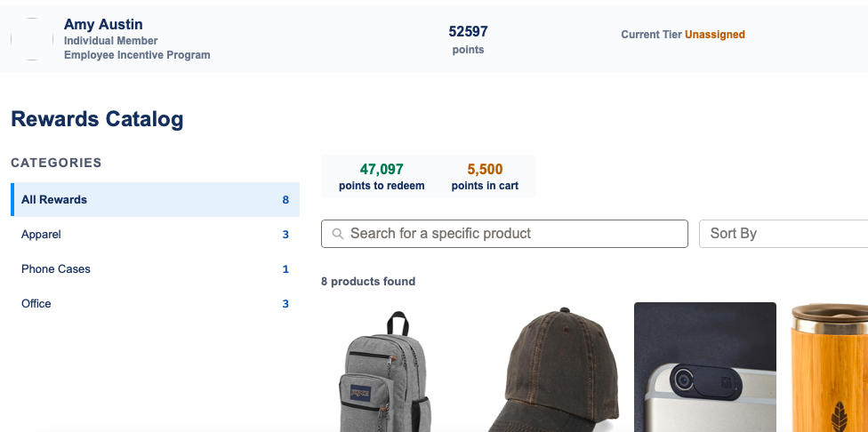The width and height of the screenshot is (868, 432).
Task: Click Amy Austin's profile avatar
Action: (32, 39)
